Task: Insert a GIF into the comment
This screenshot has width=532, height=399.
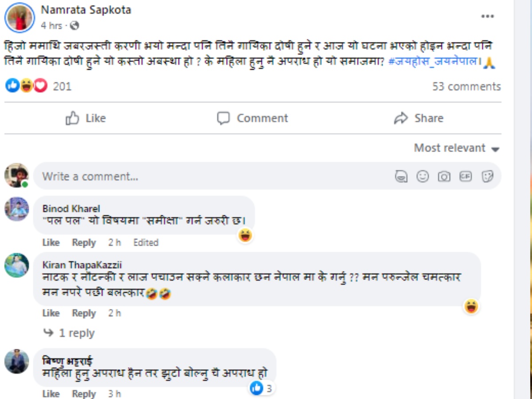Action: pyautogui.click(x=465, y=176)
